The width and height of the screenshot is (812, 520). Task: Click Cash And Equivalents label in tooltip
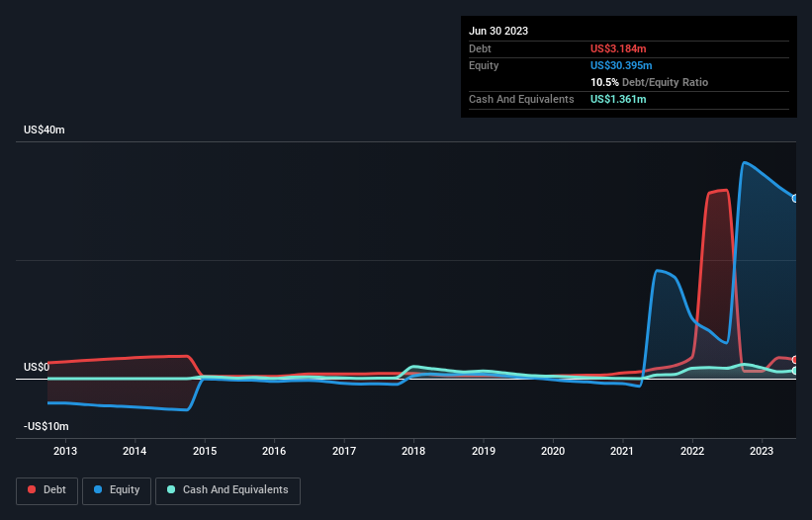click(521, 99)
